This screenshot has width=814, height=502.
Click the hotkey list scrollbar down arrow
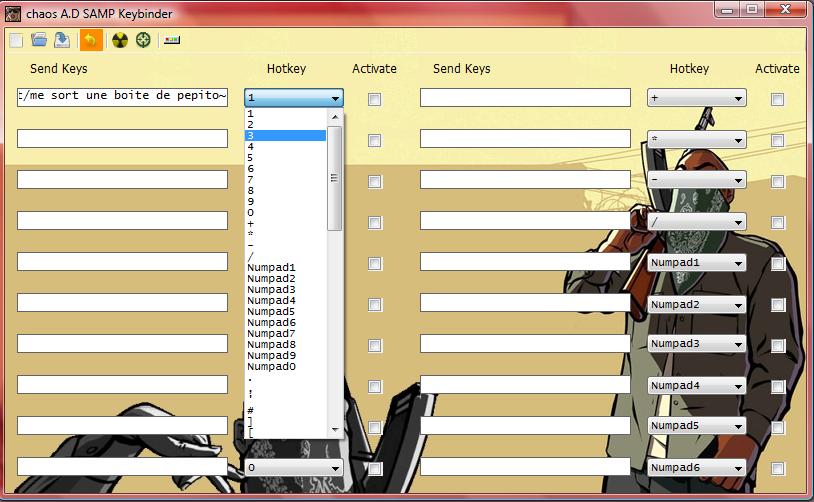coord(335,429)
